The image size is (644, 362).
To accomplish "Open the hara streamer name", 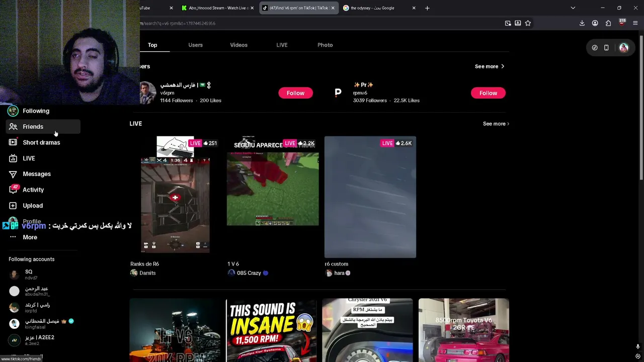I will pyautogui.click(x=339, y=273).
